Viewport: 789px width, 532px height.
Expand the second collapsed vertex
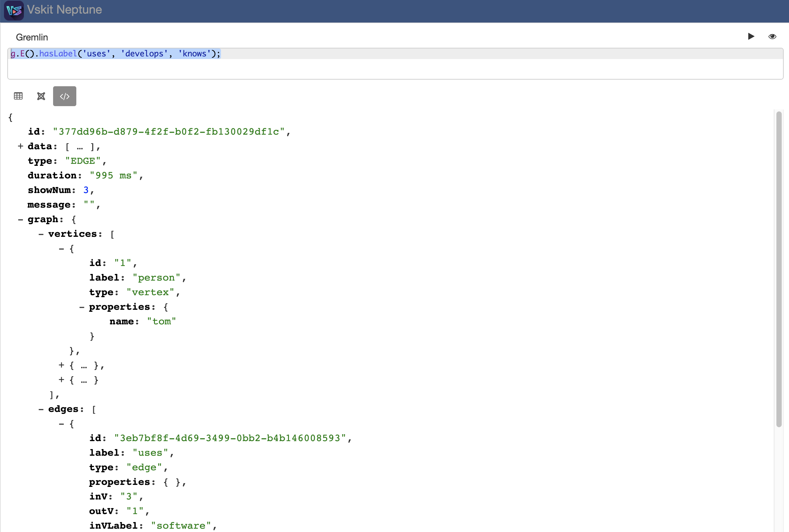coord(61,366)
